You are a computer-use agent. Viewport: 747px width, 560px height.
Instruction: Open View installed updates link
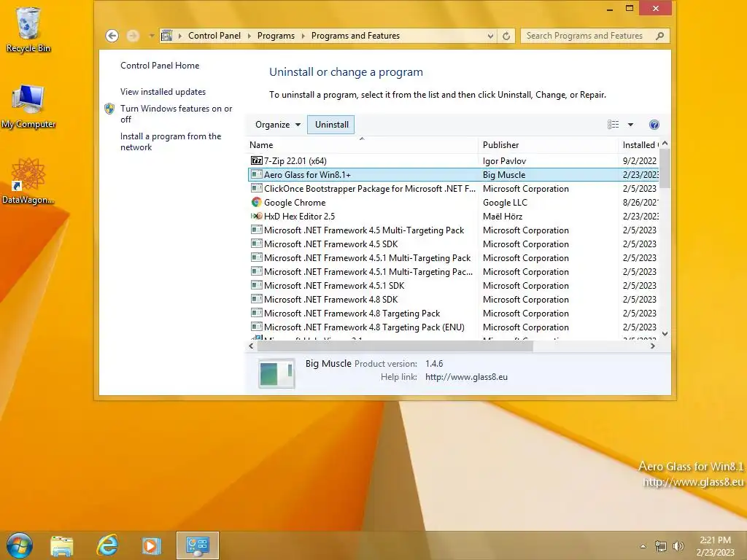[163, 92]
